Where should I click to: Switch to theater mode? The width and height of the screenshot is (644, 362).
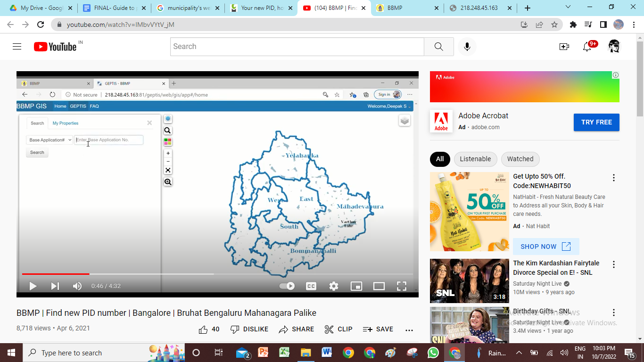[379, 286]
